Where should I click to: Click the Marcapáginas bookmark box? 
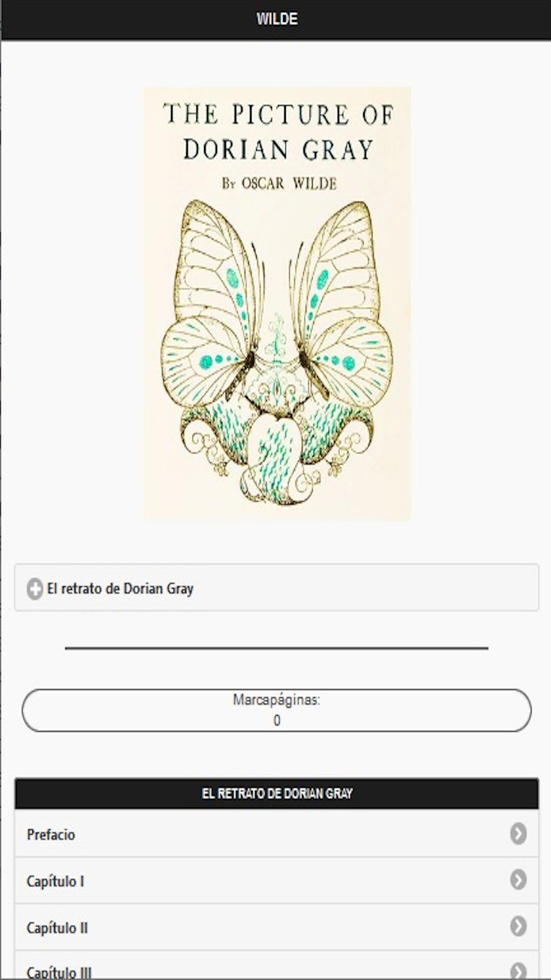(277, 710)
